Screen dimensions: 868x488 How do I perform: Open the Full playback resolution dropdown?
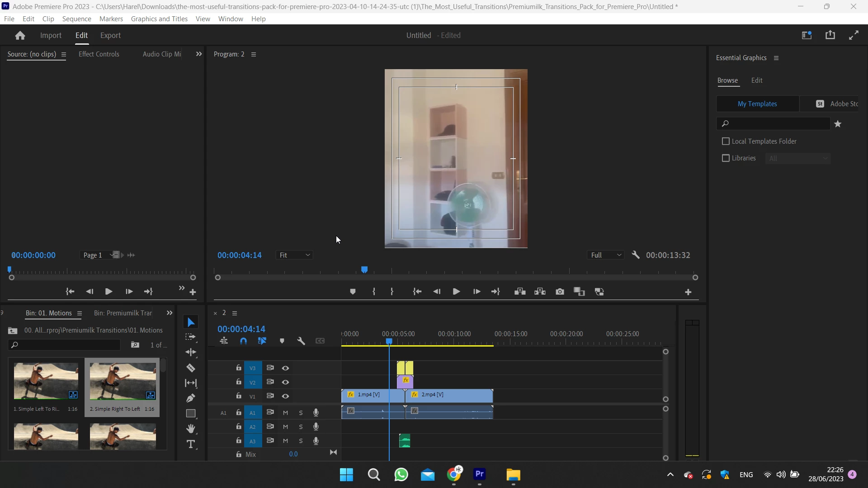pyautogui.click(x=606, y=255)
